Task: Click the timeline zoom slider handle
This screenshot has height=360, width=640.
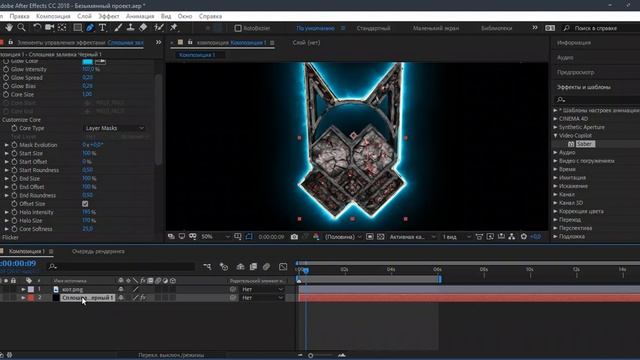Action: click(x=311, y=356)
